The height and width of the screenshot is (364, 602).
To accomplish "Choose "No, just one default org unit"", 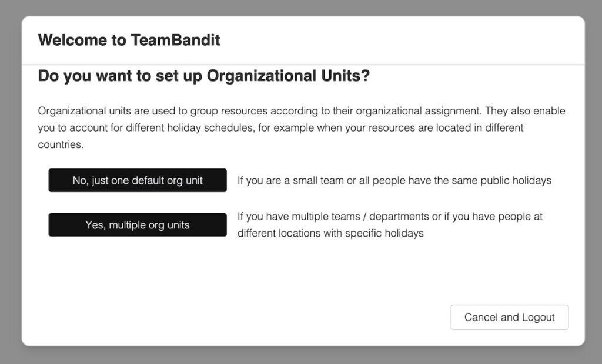I will pyautogui.click(x=138, y=180).
